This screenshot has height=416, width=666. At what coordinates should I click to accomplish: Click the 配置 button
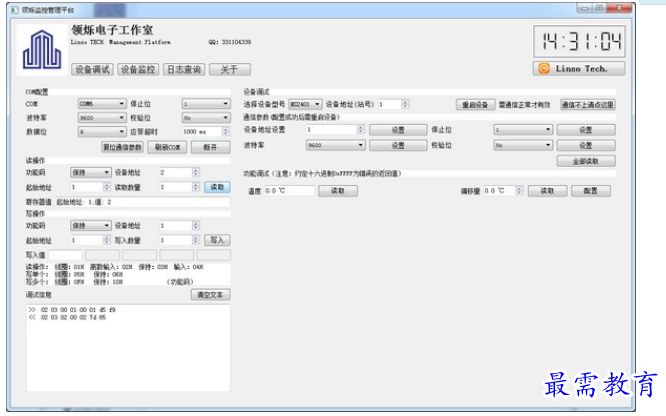591,191
